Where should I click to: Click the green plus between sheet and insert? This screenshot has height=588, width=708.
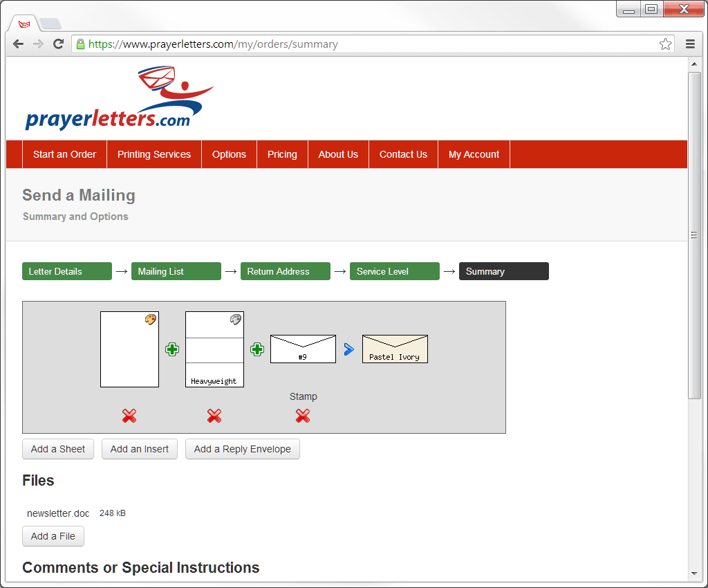[172, 349]
